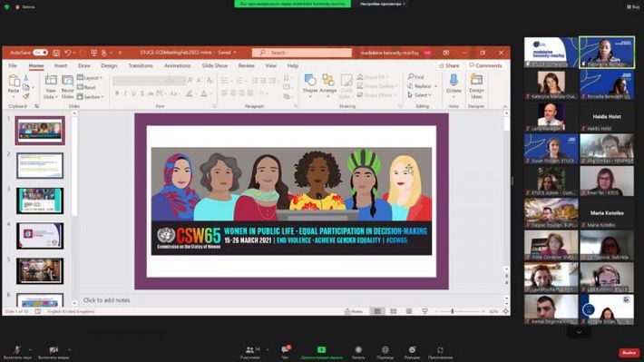
Task: Open Zoom Chat panel
Action: point(285,352)
